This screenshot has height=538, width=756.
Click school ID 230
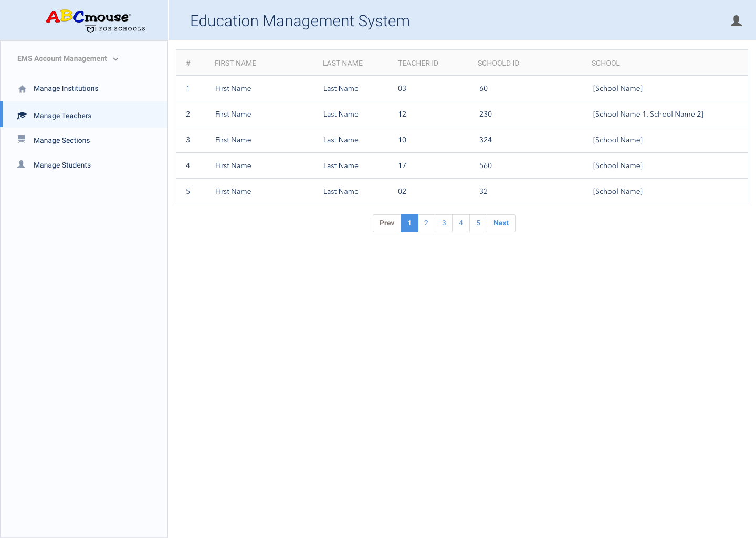point(486,114)
